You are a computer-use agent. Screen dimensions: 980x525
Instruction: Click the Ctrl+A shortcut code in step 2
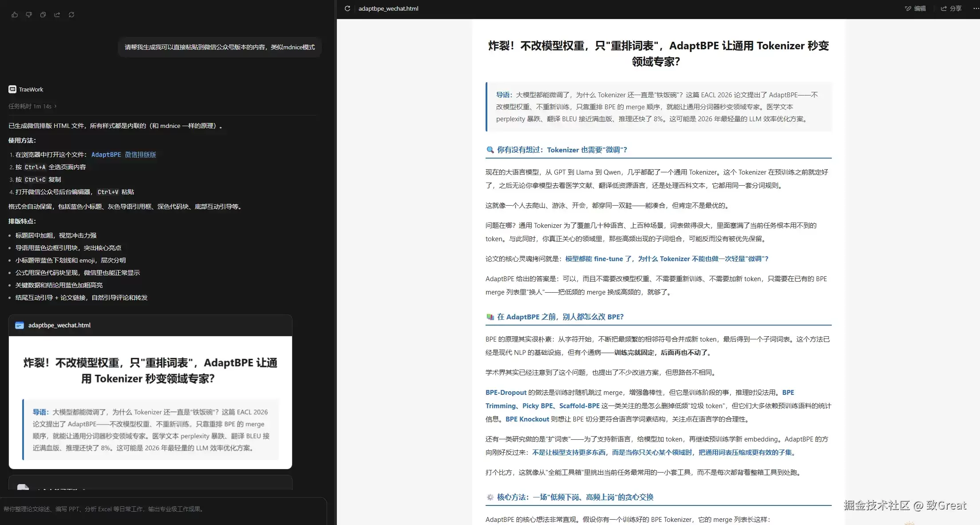coord(35,167)
